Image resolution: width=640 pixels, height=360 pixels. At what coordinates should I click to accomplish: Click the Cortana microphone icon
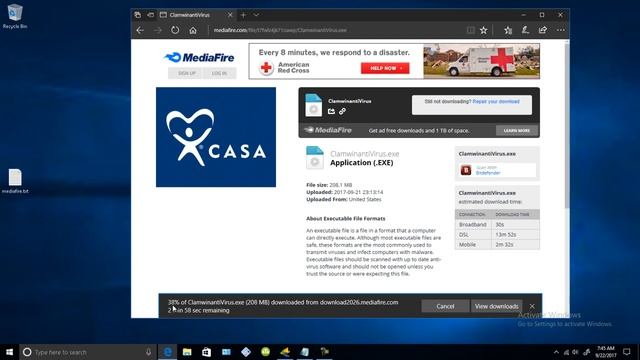pyautogui.click(x=149, y=352)
